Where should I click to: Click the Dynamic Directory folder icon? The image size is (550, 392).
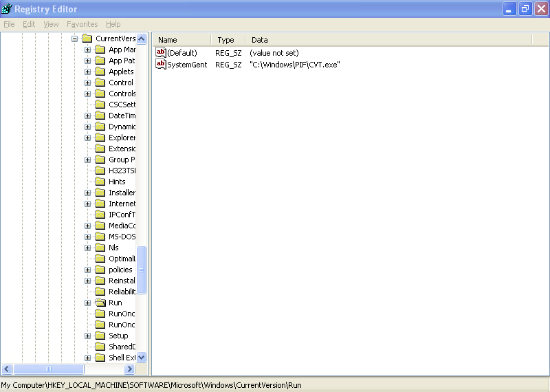click(100, 127)
